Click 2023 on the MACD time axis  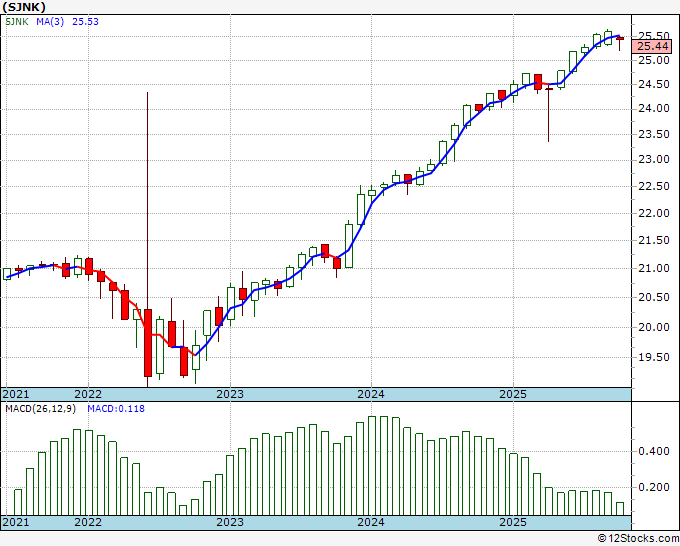click(x=230, y=522)
